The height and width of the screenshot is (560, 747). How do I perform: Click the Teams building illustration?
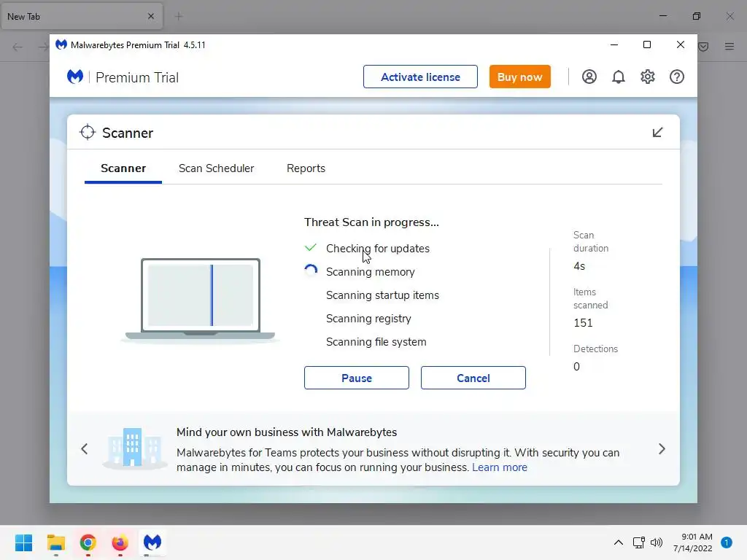coord(133,448)
